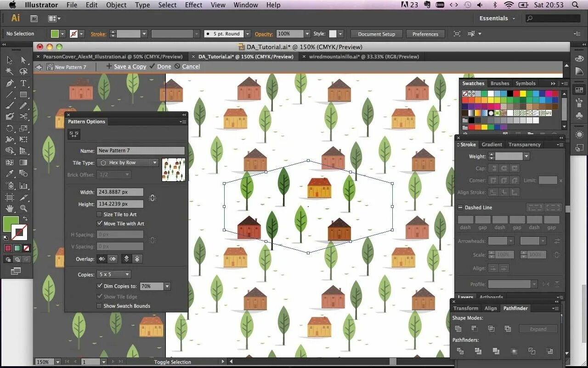The height and width of the screenshot is (368, 588).
Task: Select the Magic Wand tool
Action: (x=10, y=71)
